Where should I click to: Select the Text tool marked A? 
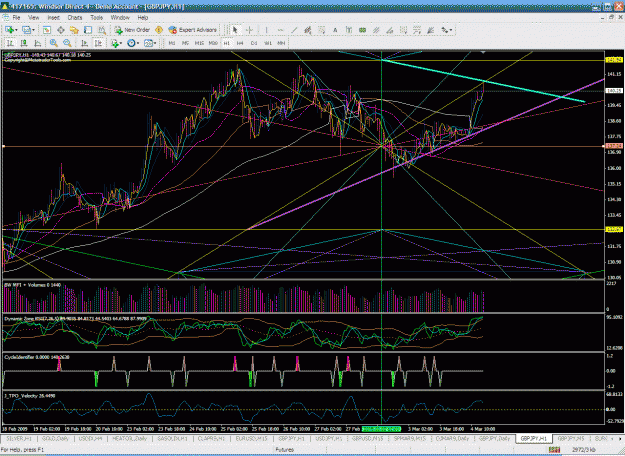tap(335, 30)
